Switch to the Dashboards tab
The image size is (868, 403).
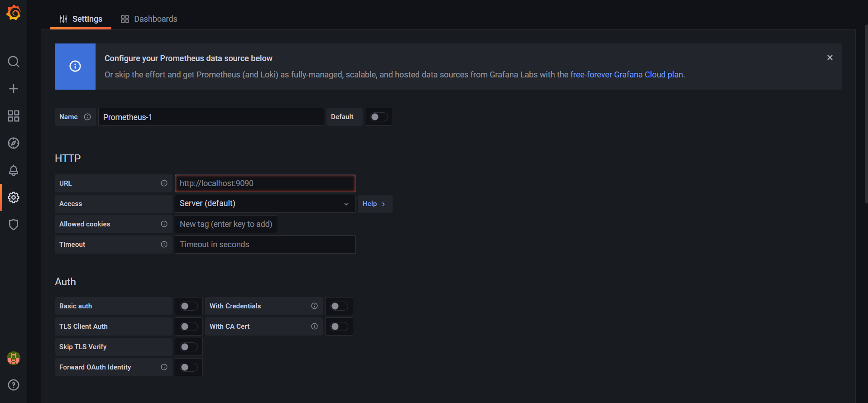click(x=149, y=19)
